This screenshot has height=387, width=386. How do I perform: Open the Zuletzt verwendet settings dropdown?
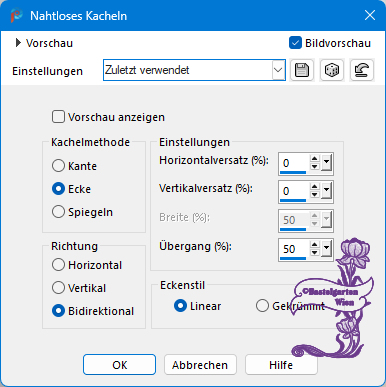(194, 70)
